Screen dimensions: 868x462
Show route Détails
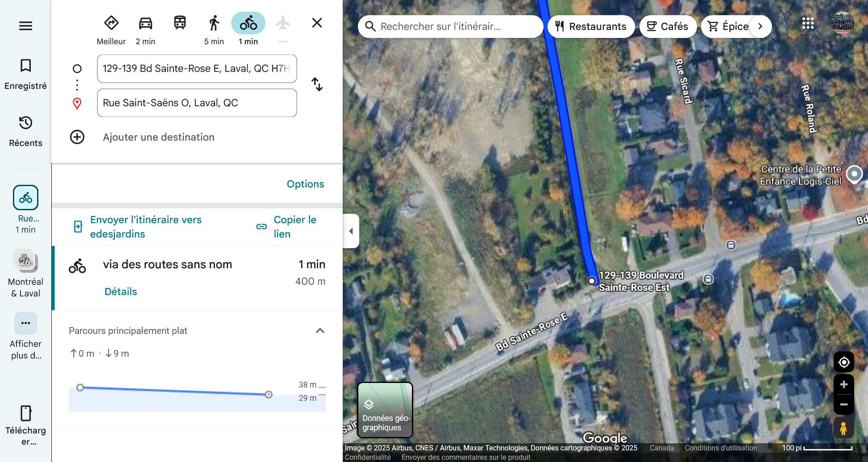[120, 291]
